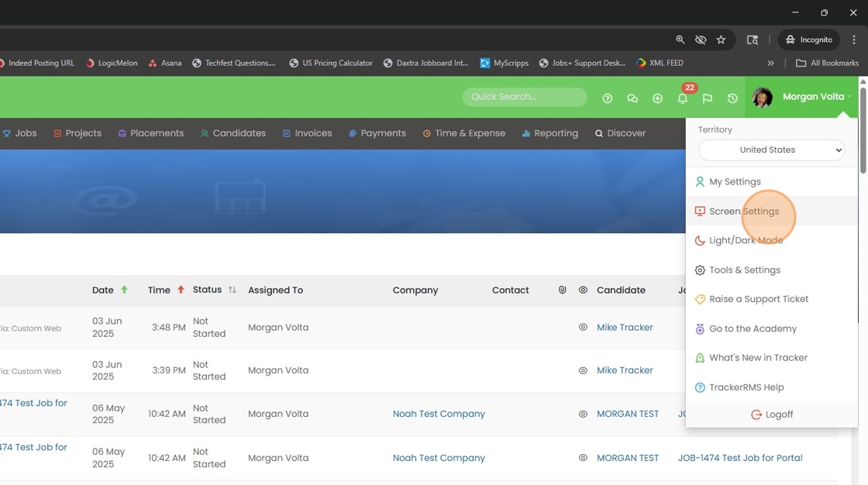Open the Daxtra Jobboard Int bookmark
Image resolution: width=868 pixels, height=485 pixels.
click(x=425, y=63)
